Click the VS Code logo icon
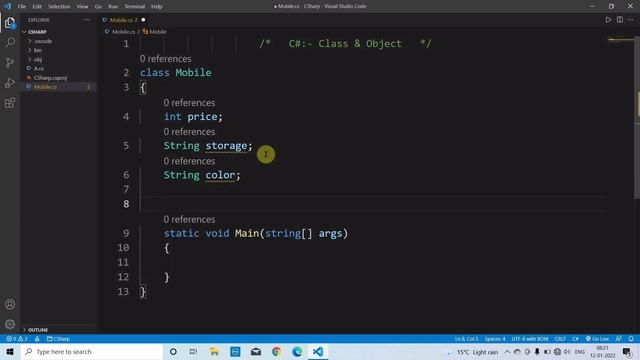The width and height of the screenshot is (640, 360). (7, 6)
